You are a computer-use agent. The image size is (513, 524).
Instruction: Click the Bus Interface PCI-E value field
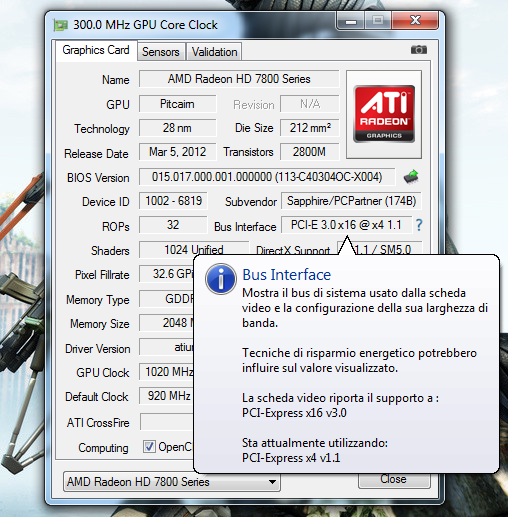click(346, 225)
